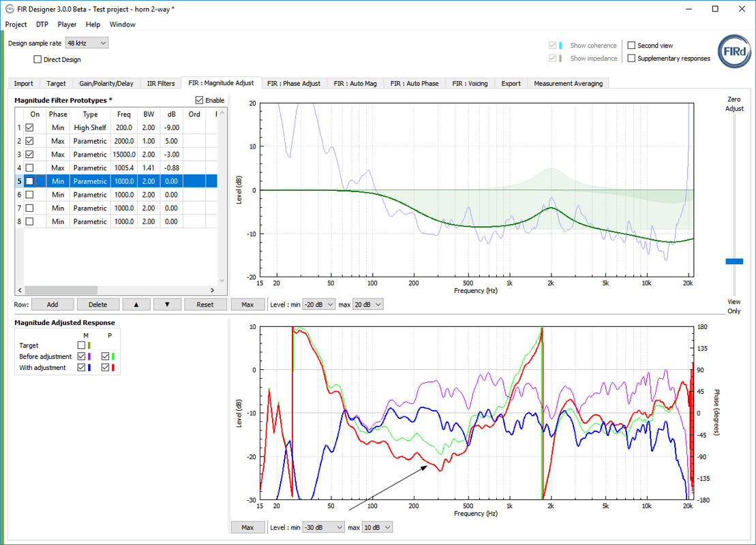756x545 pixels.
Task: Open the lower chart max level dropdown
Action: tap(377, 527)
